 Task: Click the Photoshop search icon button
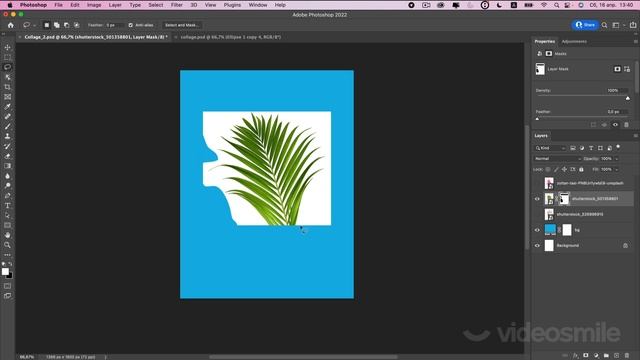pos(604,25)
